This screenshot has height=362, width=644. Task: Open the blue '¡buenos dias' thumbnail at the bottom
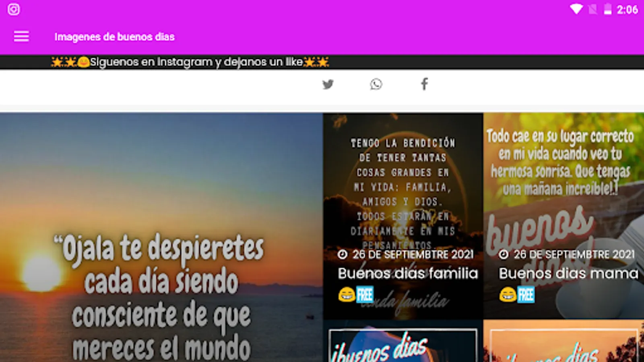pyautogui.click(x=403, y=341)
